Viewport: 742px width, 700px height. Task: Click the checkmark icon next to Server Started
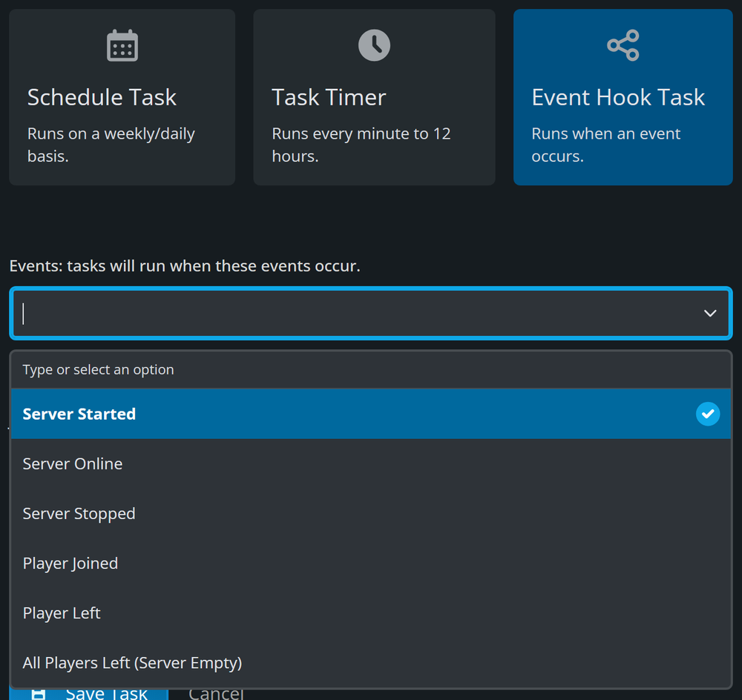707,414
